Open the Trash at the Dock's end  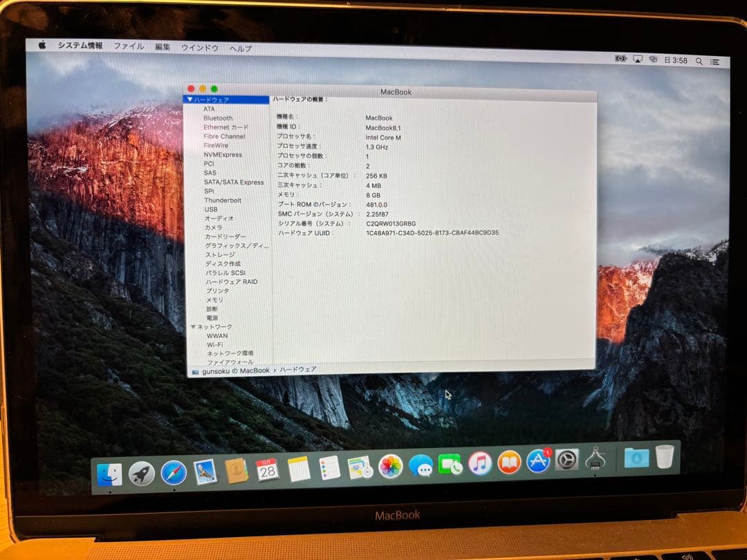[664, 458]
